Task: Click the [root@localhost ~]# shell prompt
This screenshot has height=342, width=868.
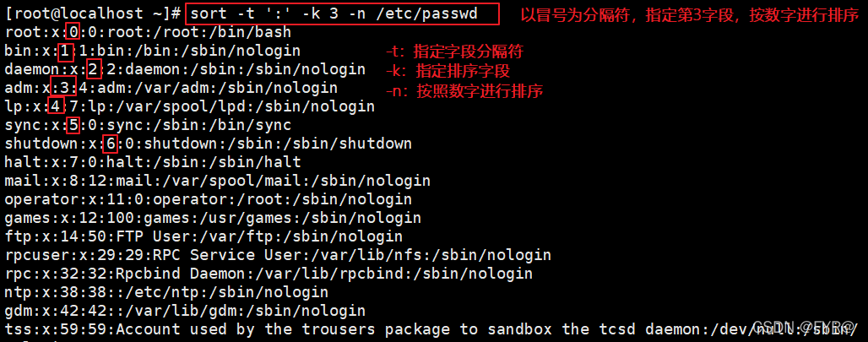Action: click(93, 14)
